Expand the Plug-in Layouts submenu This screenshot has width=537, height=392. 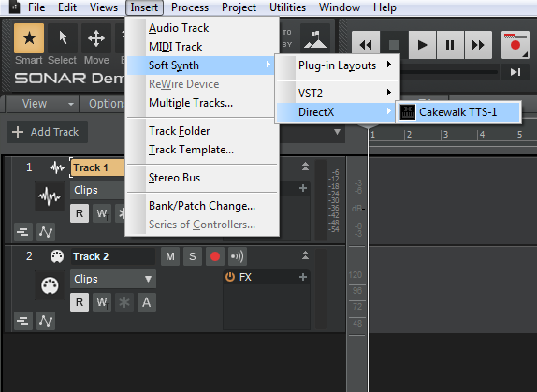(338, 65)
